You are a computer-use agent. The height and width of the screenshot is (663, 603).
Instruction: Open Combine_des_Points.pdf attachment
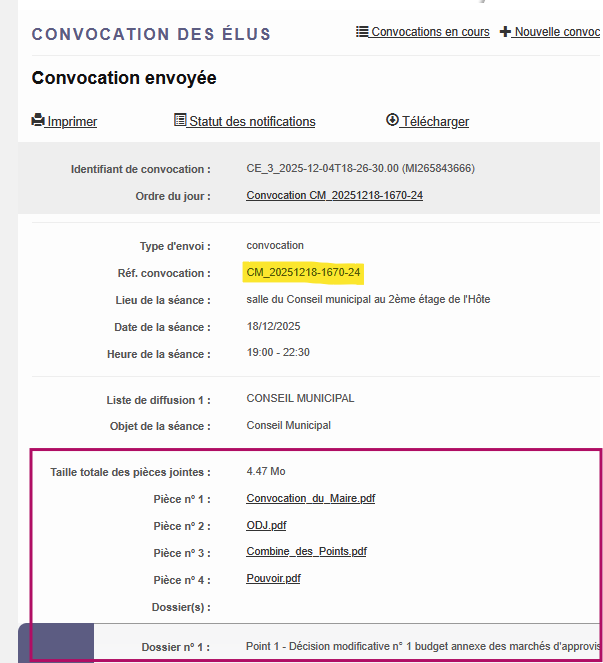click(307, 552)
